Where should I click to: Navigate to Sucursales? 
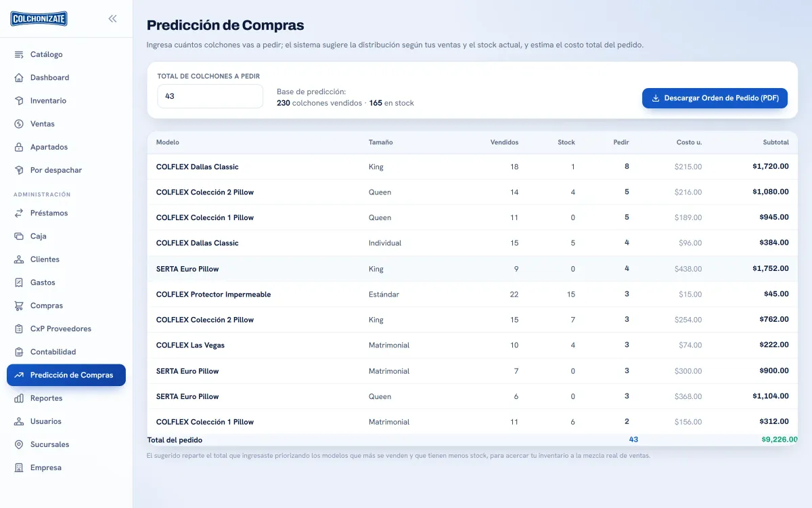(66, 444)
